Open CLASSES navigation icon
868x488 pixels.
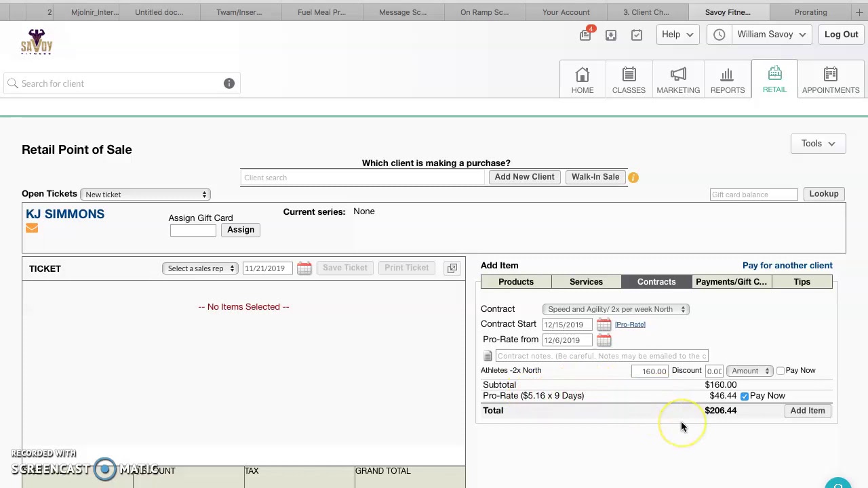[x=629, y=80]
